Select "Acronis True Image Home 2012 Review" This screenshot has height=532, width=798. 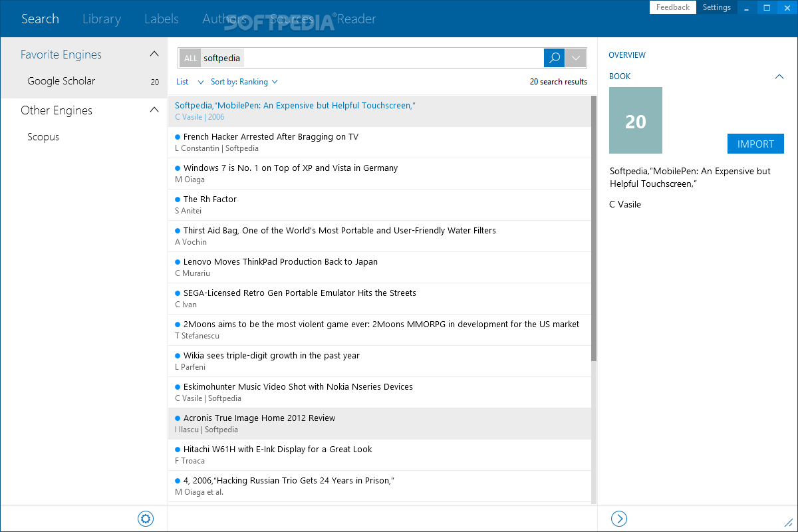point(379,424)
